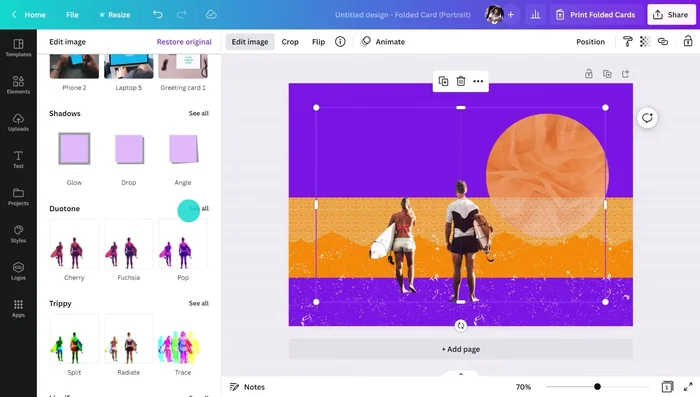Lock the page using the page lock icon
Viewport: 700px width, 397px height.
[589, 74]
